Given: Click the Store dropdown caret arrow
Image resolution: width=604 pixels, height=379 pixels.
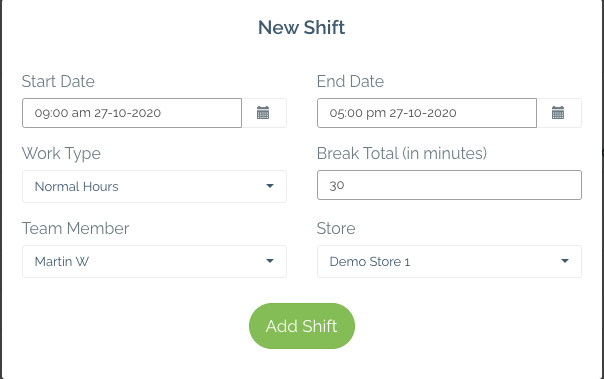Looking at the screenshot, I should (x=565, y=261).
